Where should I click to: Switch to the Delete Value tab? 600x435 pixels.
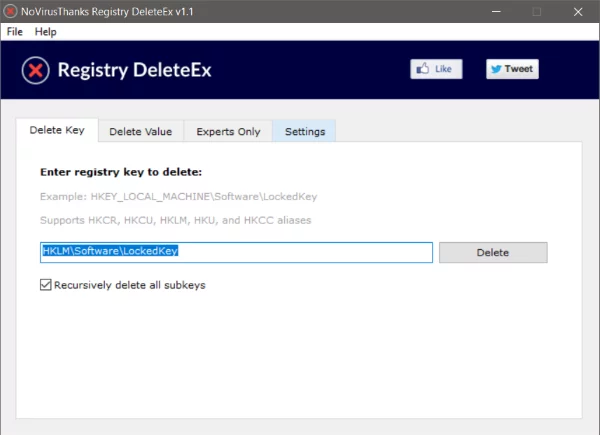(141, 132)
